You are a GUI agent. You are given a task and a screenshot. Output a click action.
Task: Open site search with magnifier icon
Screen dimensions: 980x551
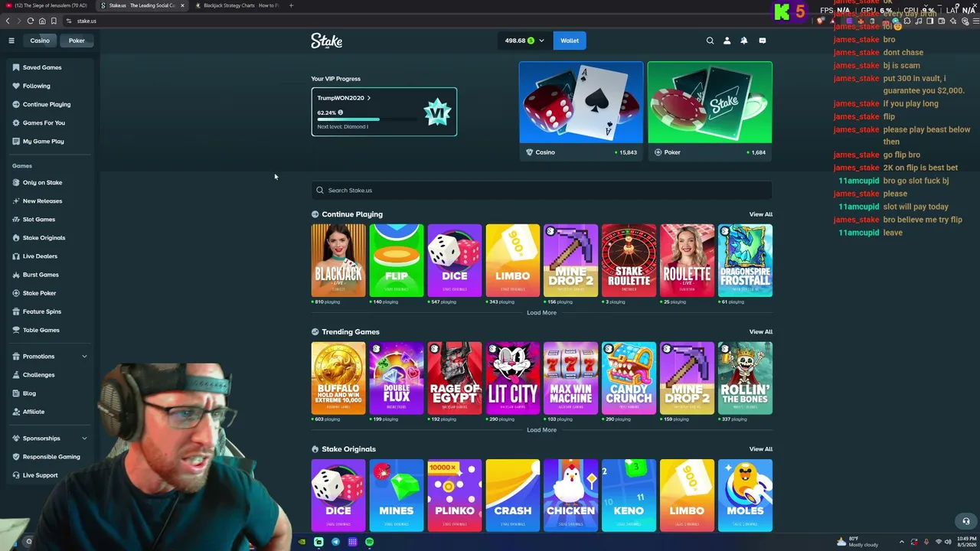coord(710,41)
